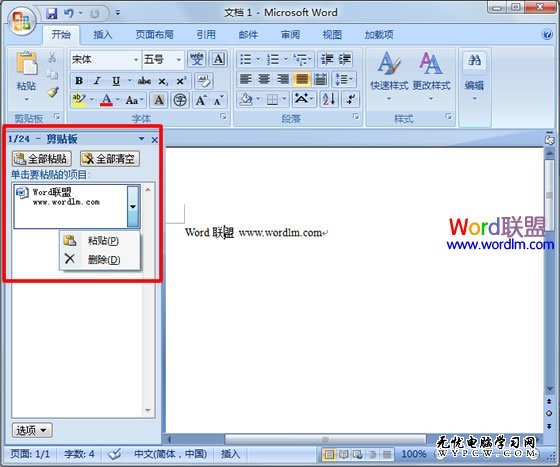Viewport: 560px width, 467px height.
Task: Apply subscript formatting
Action: click(x=163, y=81)
